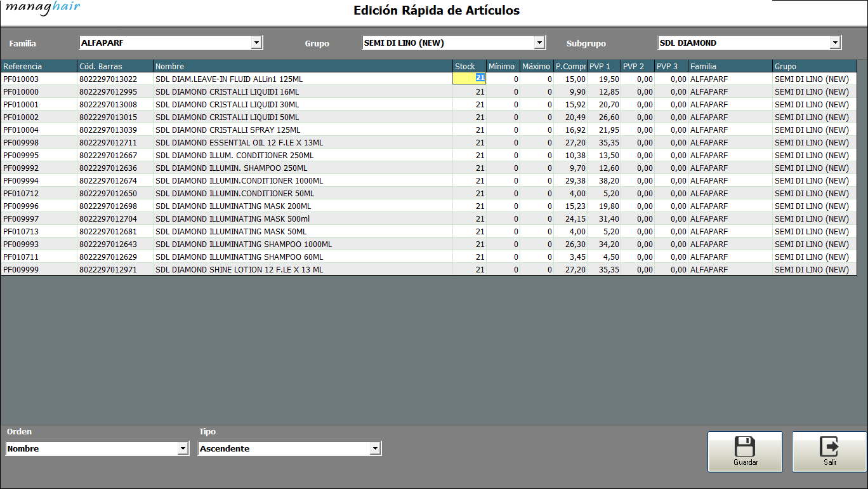Click the P.Compra column header

pos(570,66)
